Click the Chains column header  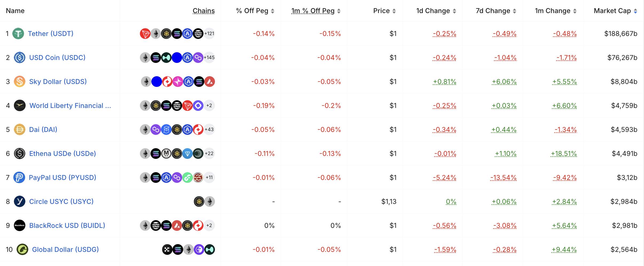204,11
